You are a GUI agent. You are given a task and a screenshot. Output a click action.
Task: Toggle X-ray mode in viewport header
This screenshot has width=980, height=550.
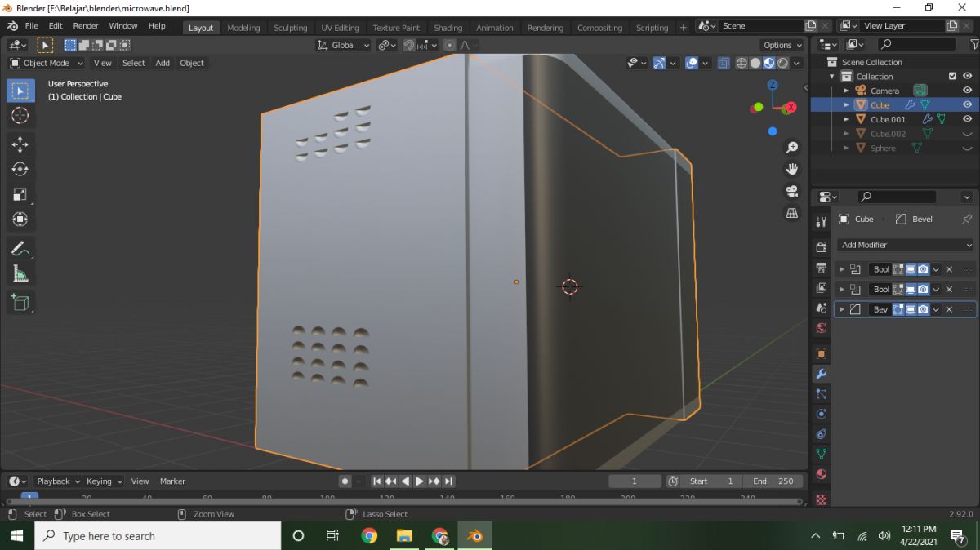[x=724, y=63]
